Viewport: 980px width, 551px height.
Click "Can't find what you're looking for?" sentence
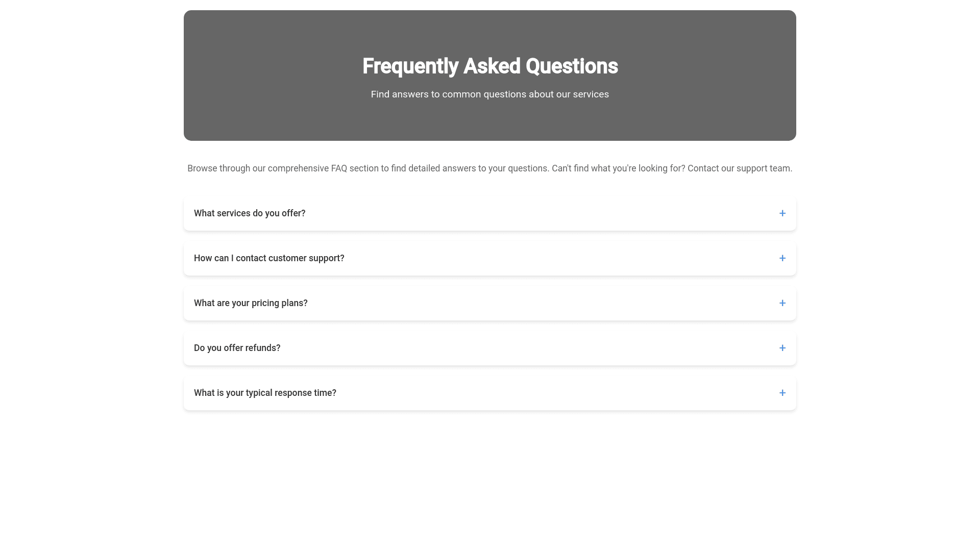(618, 168)
